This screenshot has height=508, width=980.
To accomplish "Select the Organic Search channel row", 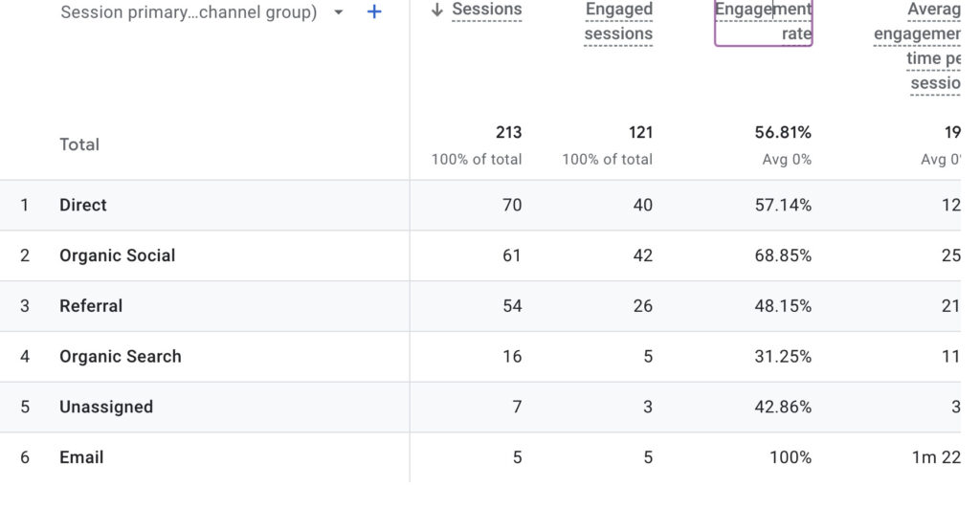I will (x=120, y=357).
